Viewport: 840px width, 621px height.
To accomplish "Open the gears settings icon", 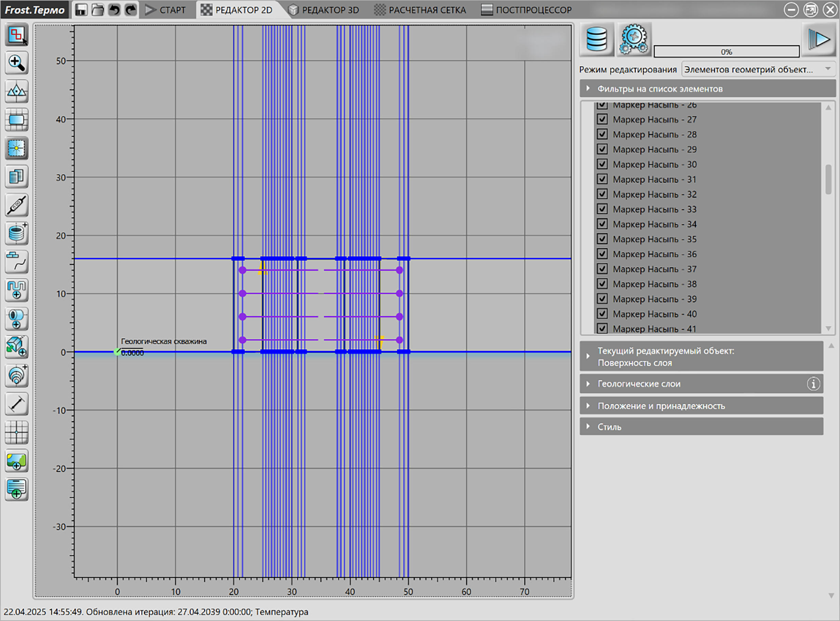I will [634, 39].
